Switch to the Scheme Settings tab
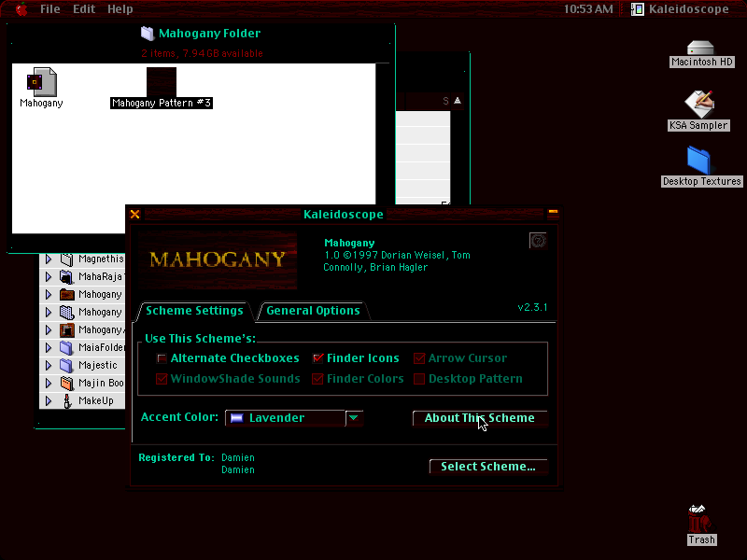 point(194,311)
